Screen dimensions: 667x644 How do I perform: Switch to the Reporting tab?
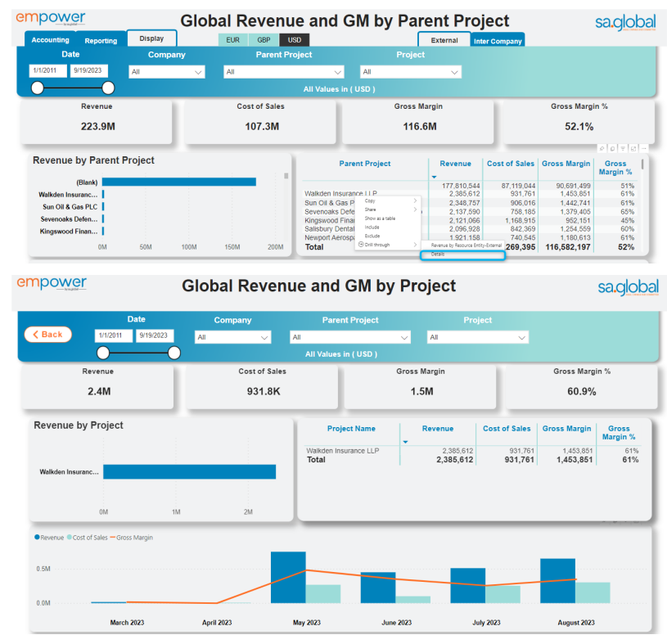click(x=101, y=41)
